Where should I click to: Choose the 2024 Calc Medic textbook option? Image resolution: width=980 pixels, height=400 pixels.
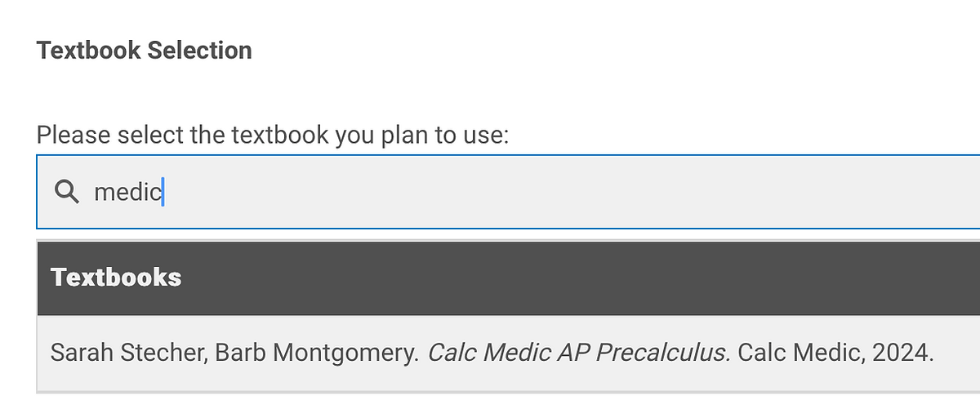pos(490,353)
